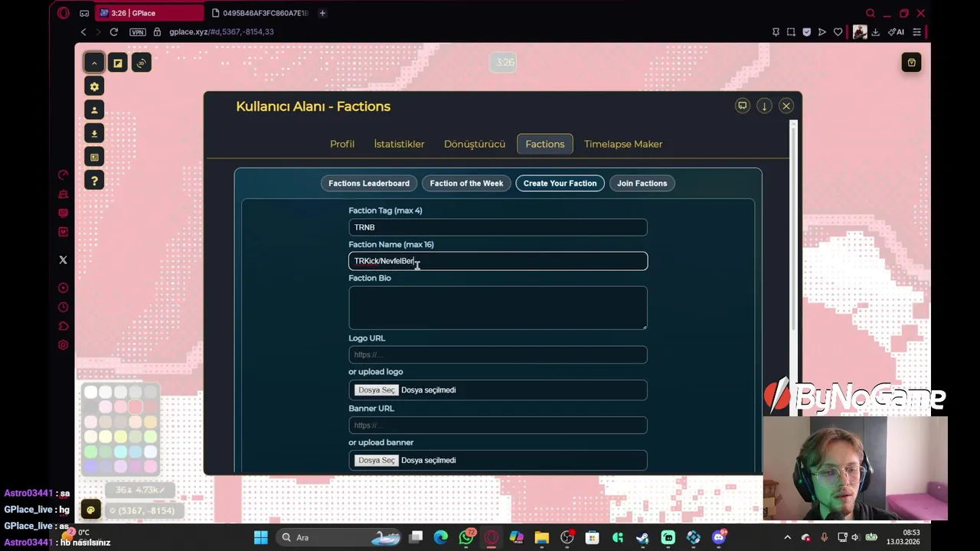The width and height of the screenshot is (980, 551).
Task: Click the address bar URL gplace.xyz
Action: tap(221, 32)
